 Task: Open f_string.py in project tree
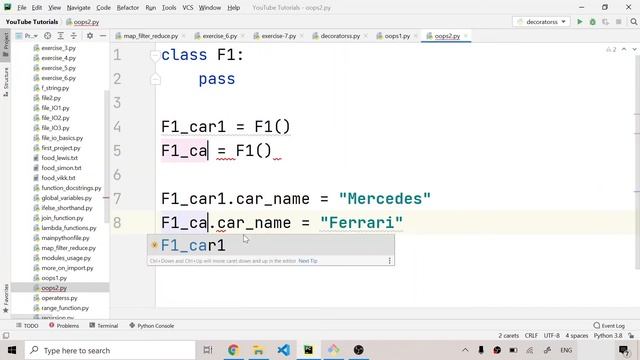(x=55, y=88)
